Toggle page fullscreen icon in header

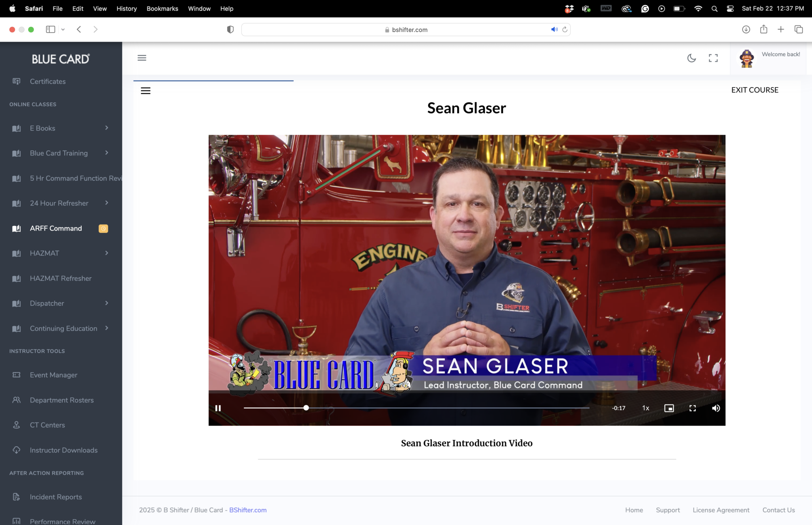pos(713,58)
